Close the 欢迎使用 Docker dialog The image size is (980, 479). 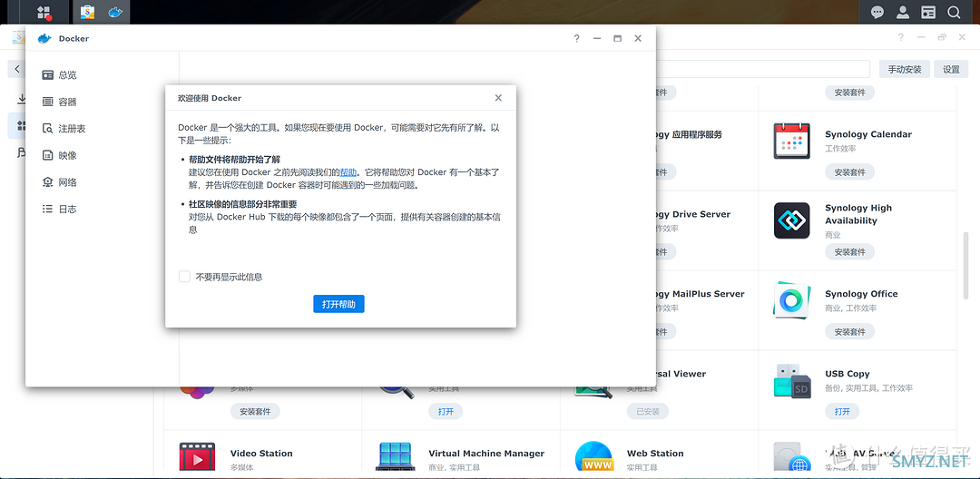(x=498, y=98)
